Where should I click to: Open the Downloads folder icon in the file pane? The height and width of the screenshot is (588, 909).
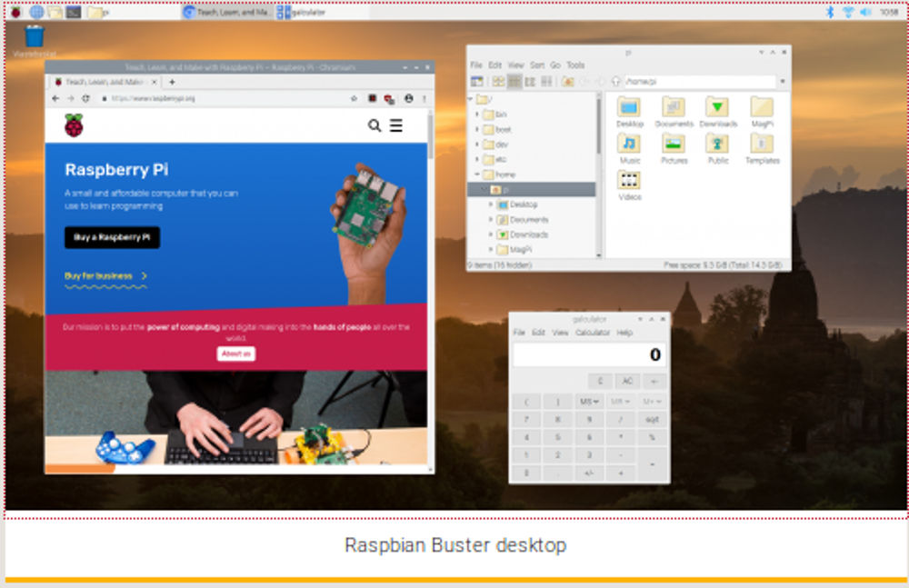coord(717,111)
